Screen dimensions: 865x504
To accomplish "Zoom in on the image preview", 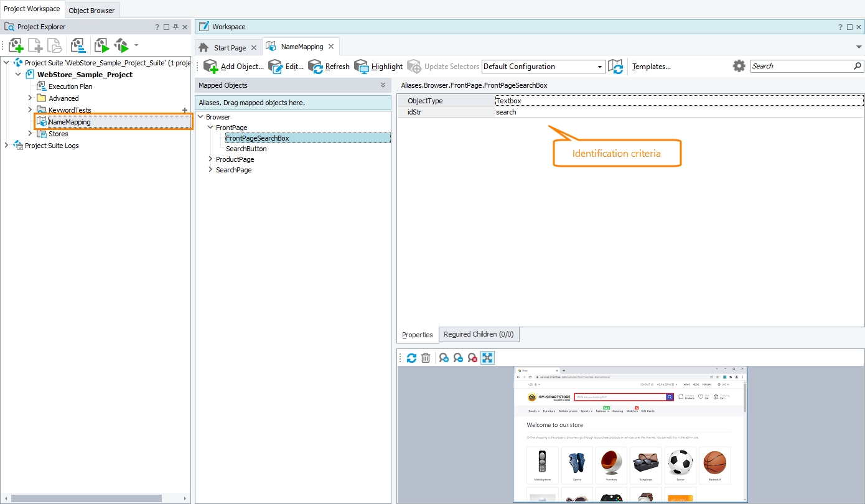I will [x=443, y=358].
